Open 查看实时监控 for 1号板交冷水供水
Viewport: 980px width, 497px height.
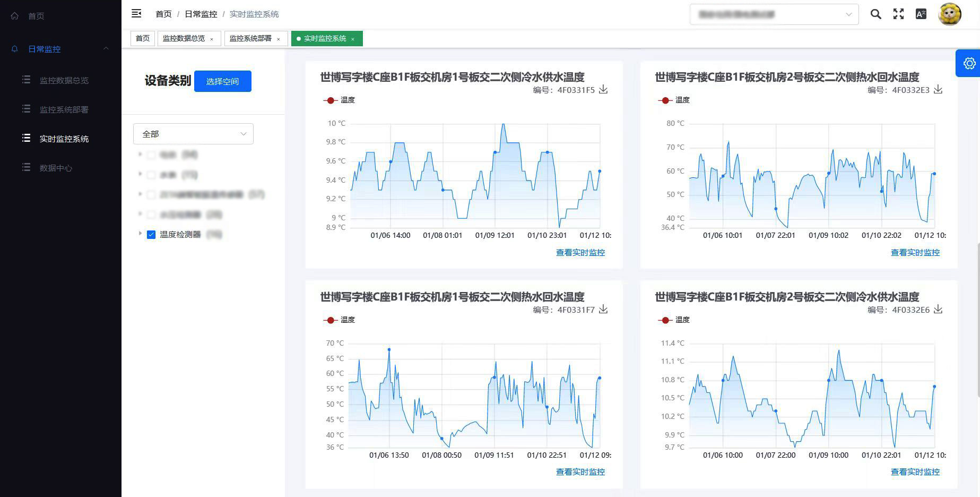click(x=580, y=253)
